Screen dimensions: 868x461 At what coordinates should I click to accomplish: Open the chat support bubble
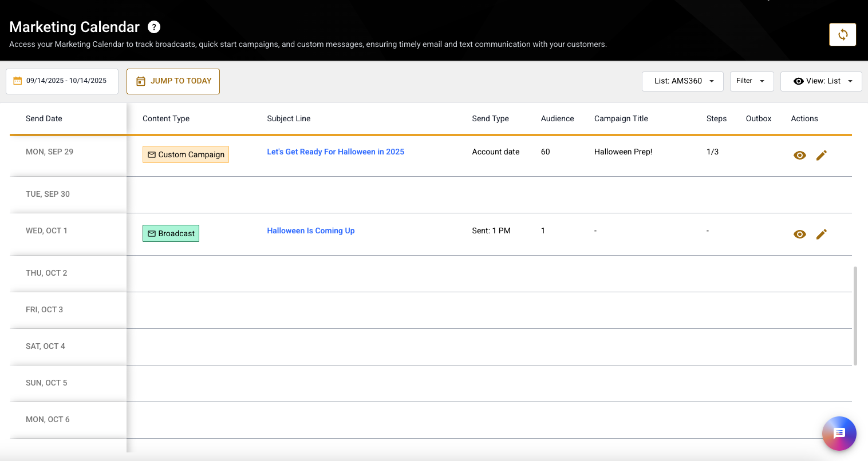(x=839, y=434)
